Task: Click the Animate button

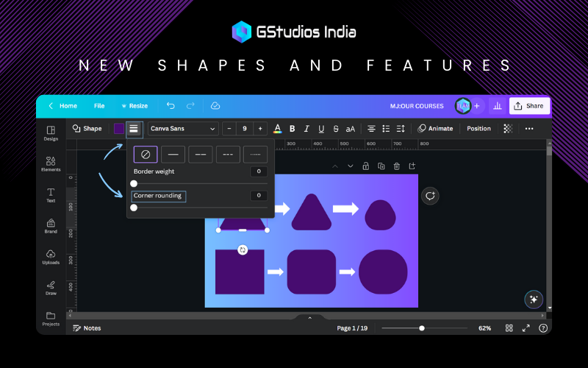Action: point(435,128)
